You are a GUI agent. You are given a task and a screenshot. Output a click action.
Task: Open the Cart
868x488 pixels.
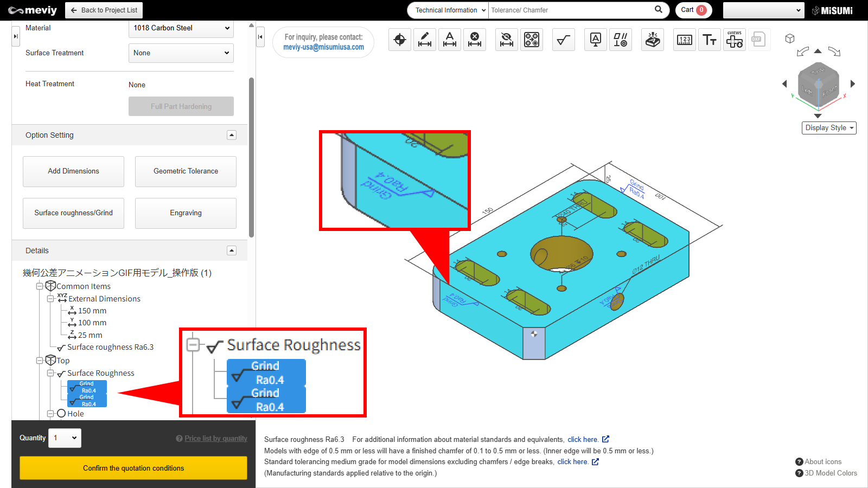[x=694, y=10]
